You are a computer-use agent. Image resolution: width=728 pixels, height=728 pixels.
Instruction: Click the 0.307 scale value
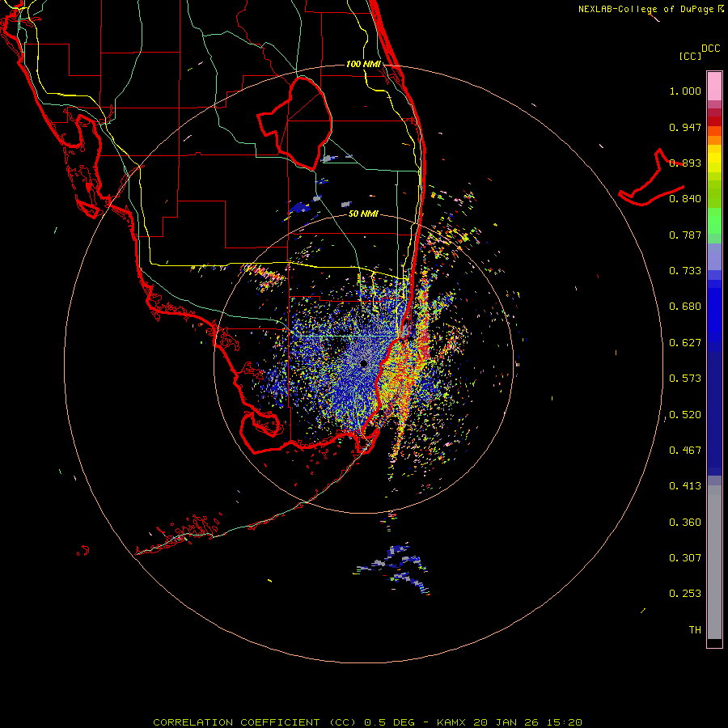(685, 558)
